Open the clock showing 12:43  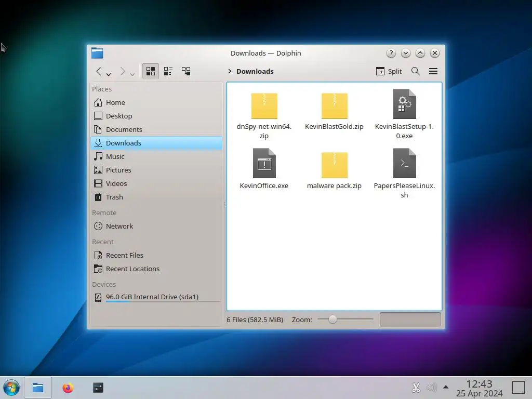coord(479,388)
